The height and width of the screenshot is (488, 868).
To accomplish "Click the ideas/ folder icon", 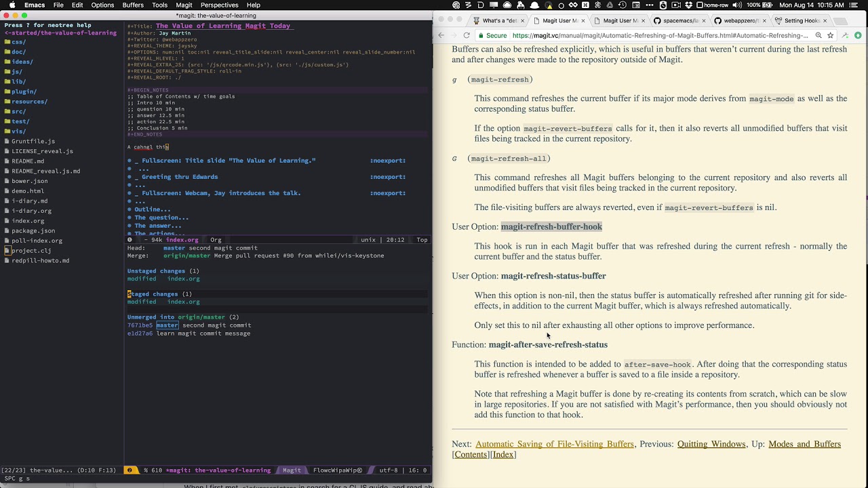I will pos(7,62).
